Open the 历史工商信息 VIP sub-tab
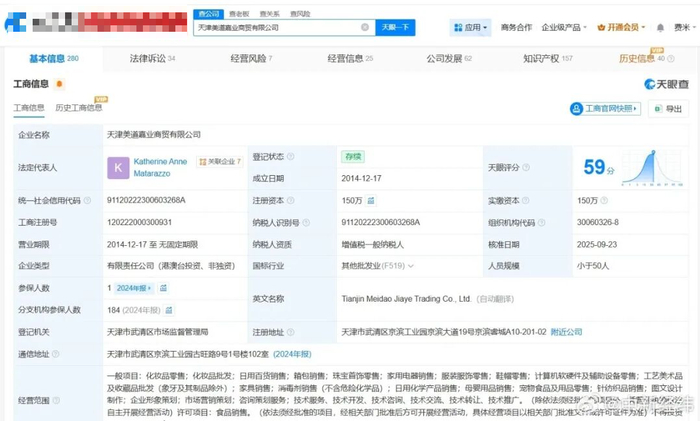Screen dimensions: 700x421 tap(79, 108)
